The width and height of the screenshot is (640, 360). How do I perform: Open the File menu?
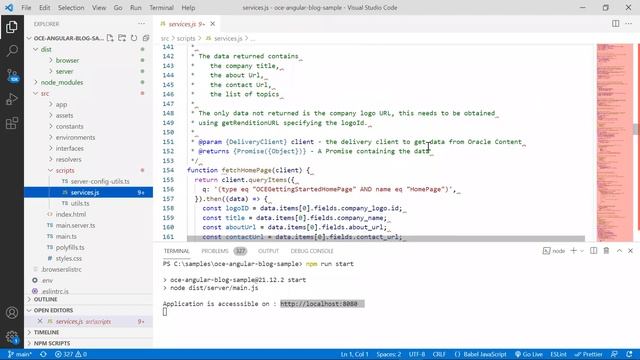[x=26, y=8]
